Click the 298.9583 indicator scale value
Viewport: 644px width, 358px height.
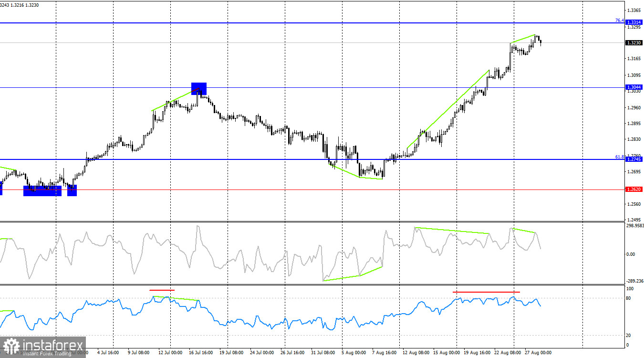[x=634, y=226]
